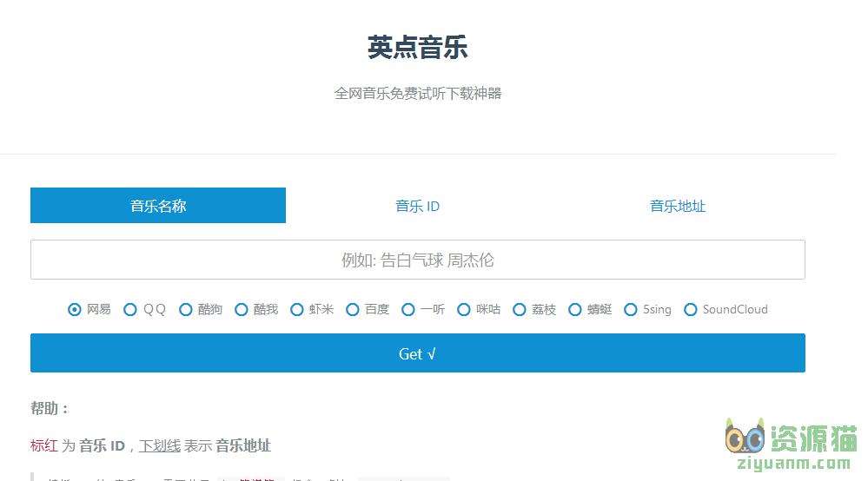868x481 pixels.
Task: Select the 网易 radio button
Action: tap(74, 310)
